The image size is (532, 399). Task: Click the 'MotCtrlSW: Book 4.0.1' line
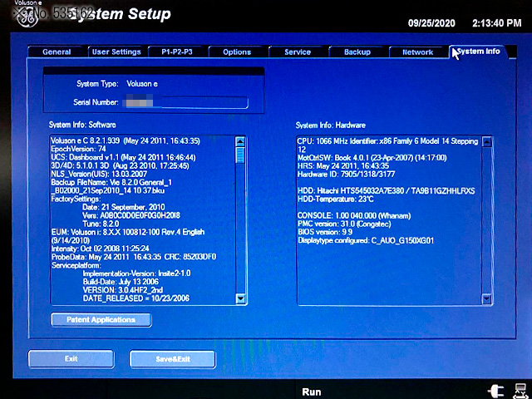372,158
